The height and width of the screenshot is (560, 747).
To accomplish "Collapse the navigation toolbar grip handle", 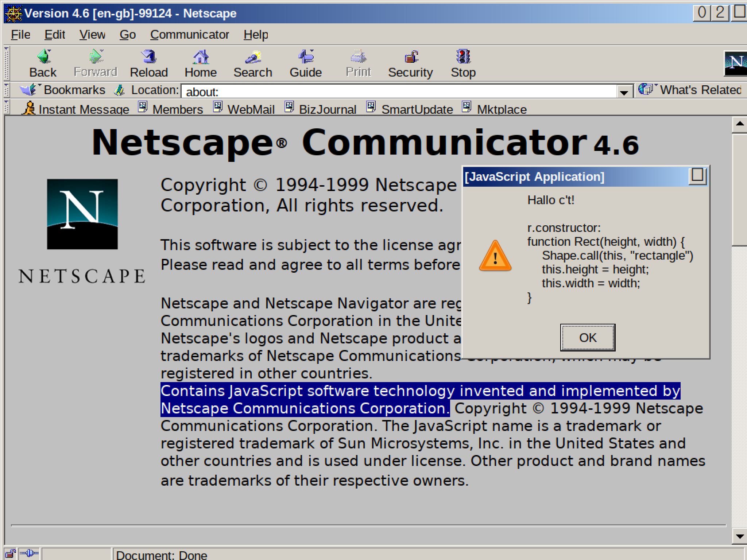I will click(x=7, y=63).
